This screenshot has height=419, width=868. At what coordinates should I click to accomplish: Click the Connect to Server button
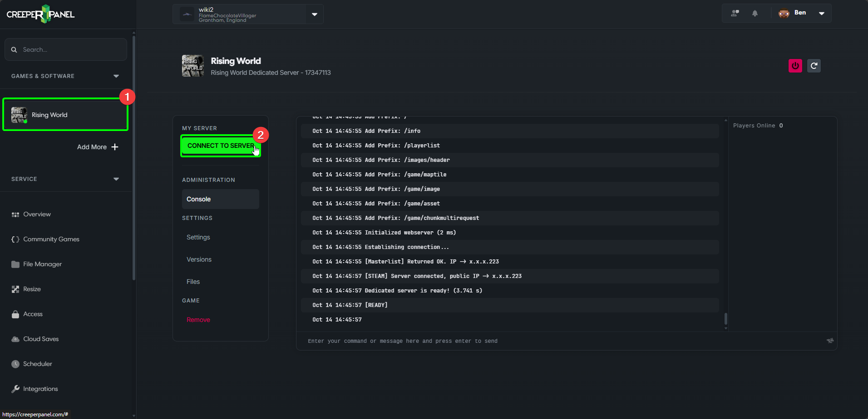(x=221, y=146)
